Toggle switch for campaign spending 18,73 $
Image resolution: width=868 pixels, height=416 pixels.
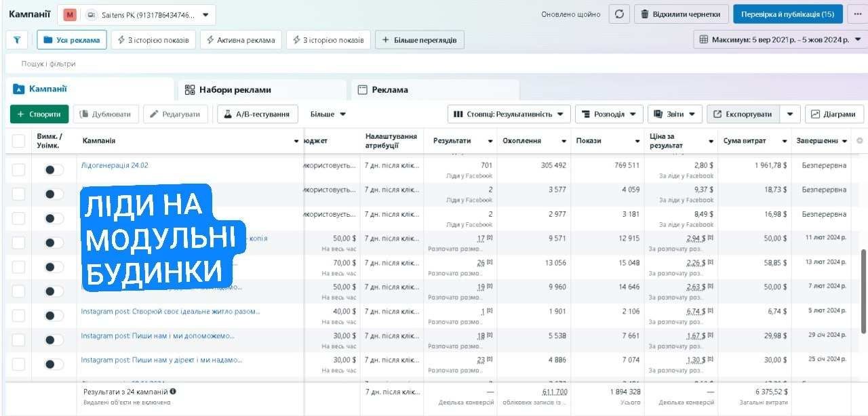point(54,194)
